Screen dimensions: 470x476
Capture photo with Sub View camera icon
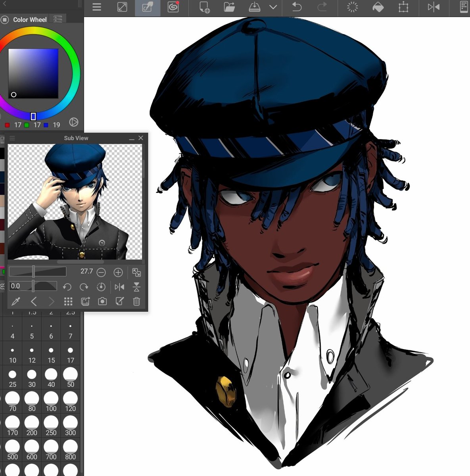[102, 302]
